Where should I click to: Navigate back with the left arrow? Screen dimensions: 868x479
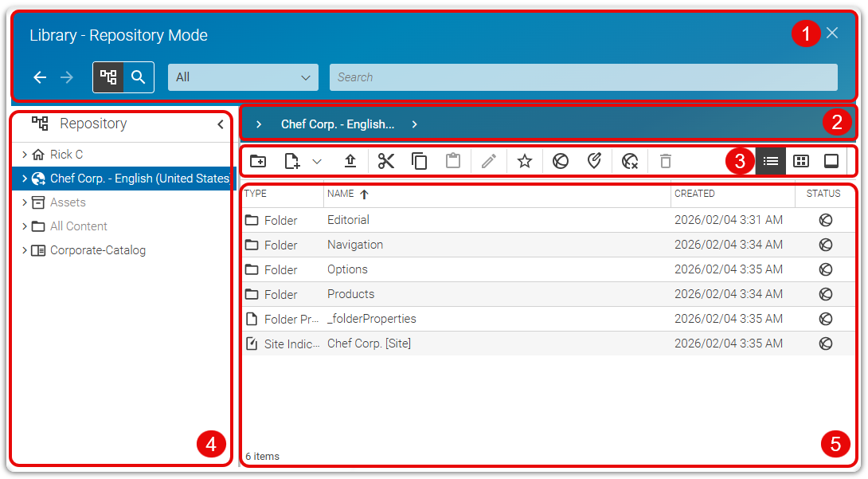pyautogui.click(x=40, y=77)
